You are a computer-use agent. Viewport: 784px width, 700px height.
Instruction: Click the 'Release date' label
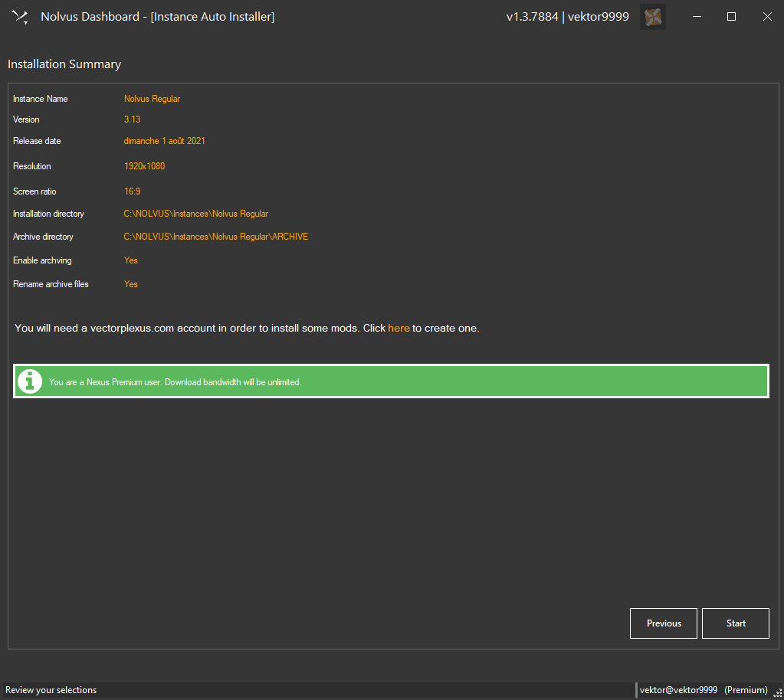pyautogui.click(x=37, y=141)
